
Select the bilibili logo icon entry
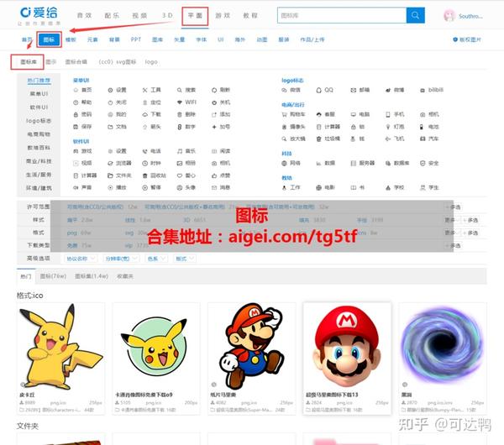click(x=432, y=90)
